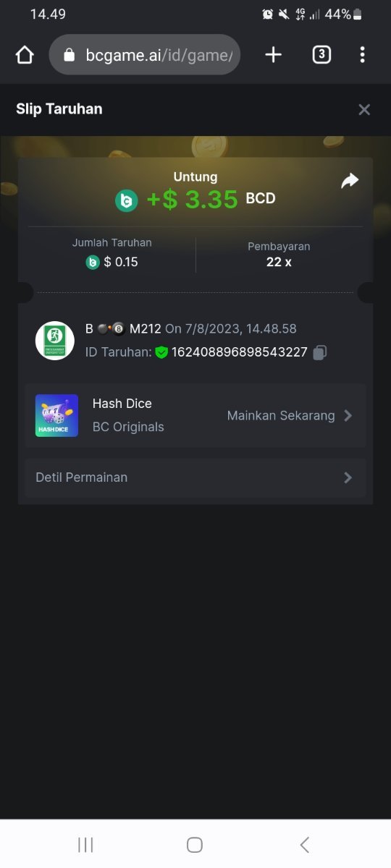The width and height of the screenshot is (391, 868).
Task: Open a new tab with plus icon
Action: [273, 55]
